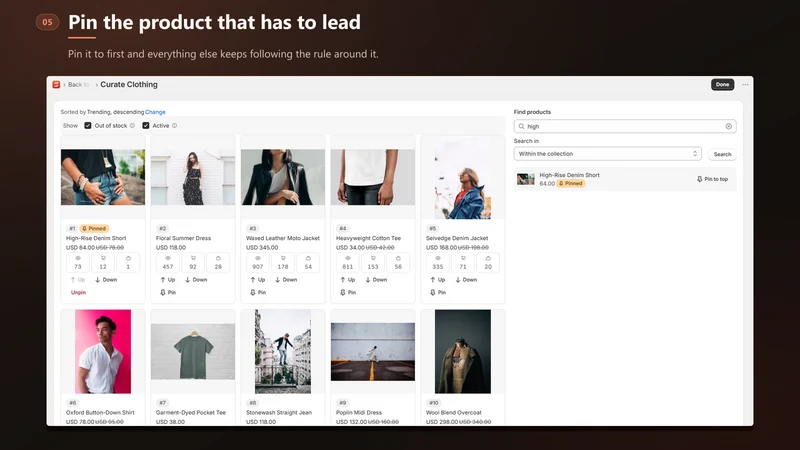This screenshot has height=450, width=800.
Task: Click the orders stat 28 on Floral Summer Dress
Action: [218, 263]
